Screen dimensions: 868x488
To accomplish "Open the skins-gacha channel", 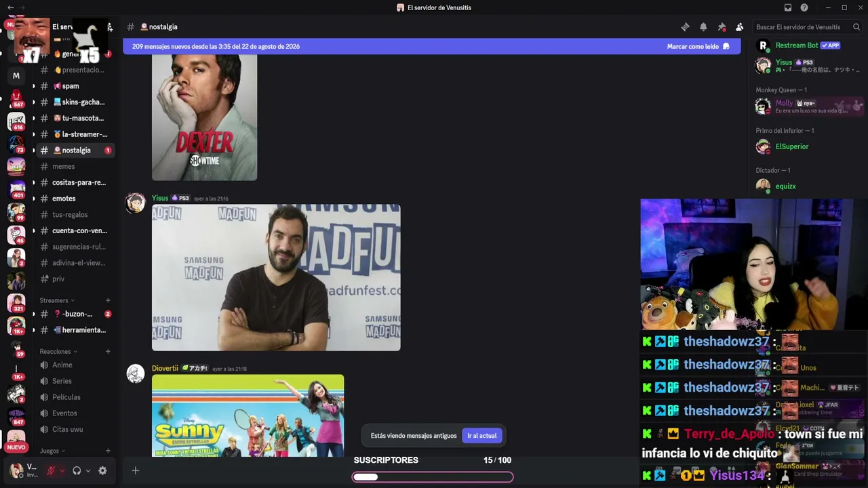I will click(75, 102).
